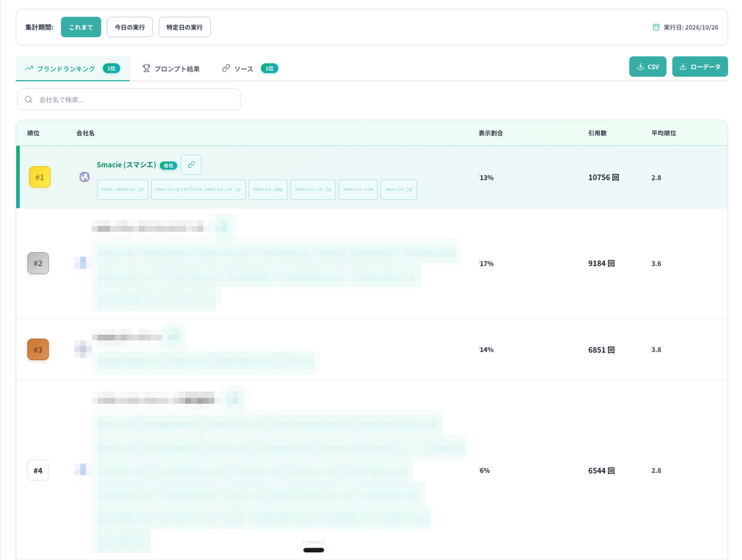
Task: Click the globe icon in the Smacie row
Action: (84, 177)
